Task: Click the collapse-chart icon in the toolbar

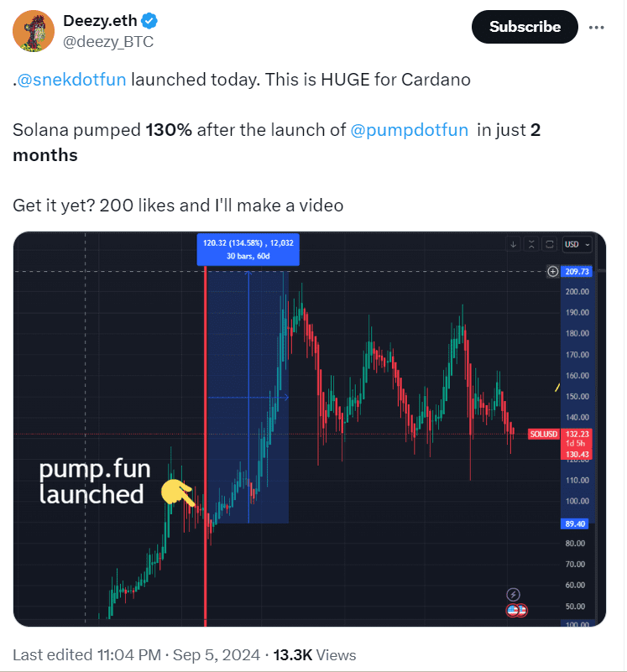Action: [x=531, y=244]
